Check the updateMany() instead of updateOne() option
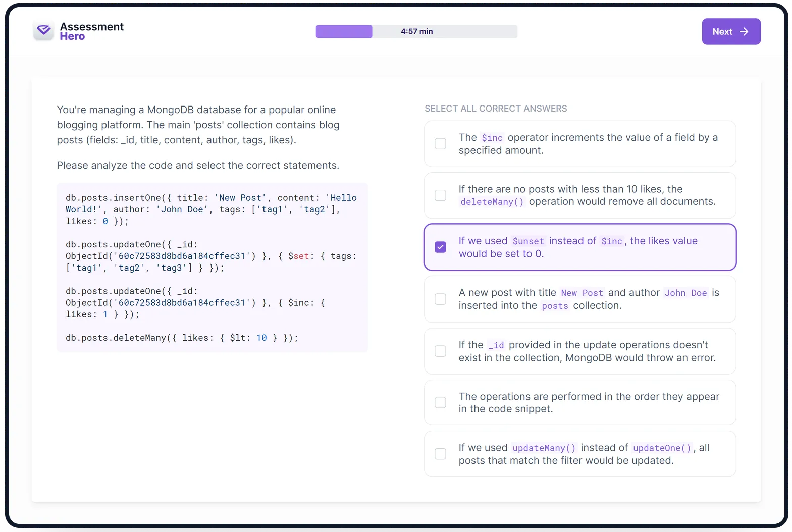Viewport: 792px width, 532px height. click(441, 454)
